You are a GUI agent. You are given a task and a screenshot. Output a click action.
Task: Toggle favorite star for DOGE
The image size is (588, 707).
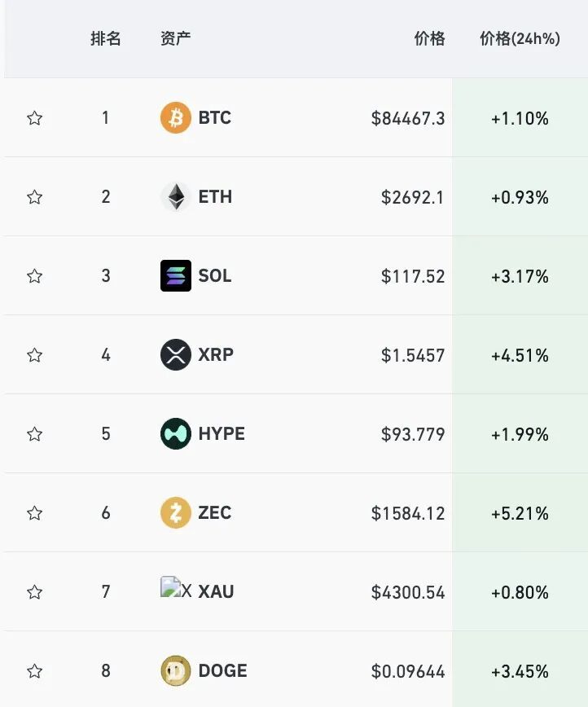[35, 671]
